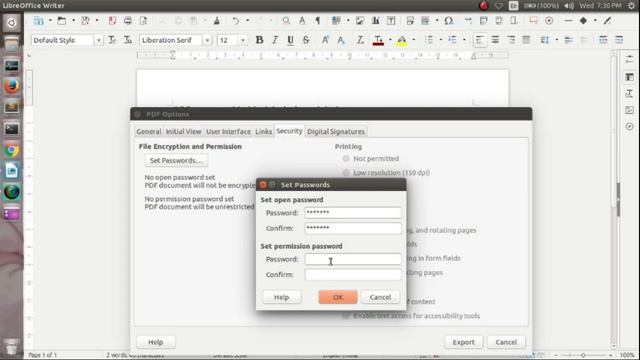Image resolution: width=640 pixels, height=360 pixels.
Task: Click Help in Set Passwords dialog
Action: [x=282, y=297]
